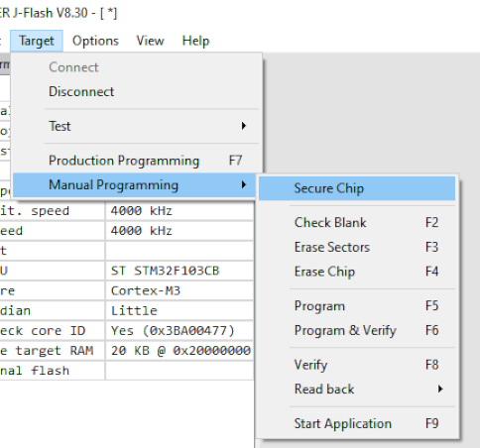Choose Start Application
The height and width of the screenshot is (448, 480).
(x=357, y=424)
